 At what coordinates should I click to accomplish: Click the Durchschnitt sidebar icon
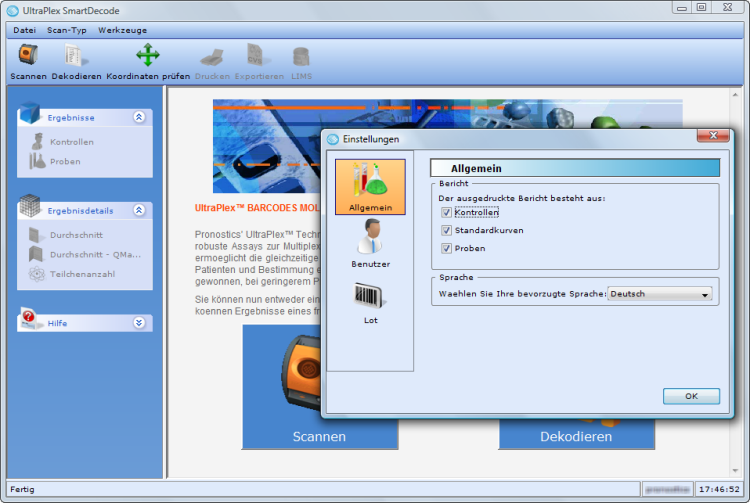34,235
